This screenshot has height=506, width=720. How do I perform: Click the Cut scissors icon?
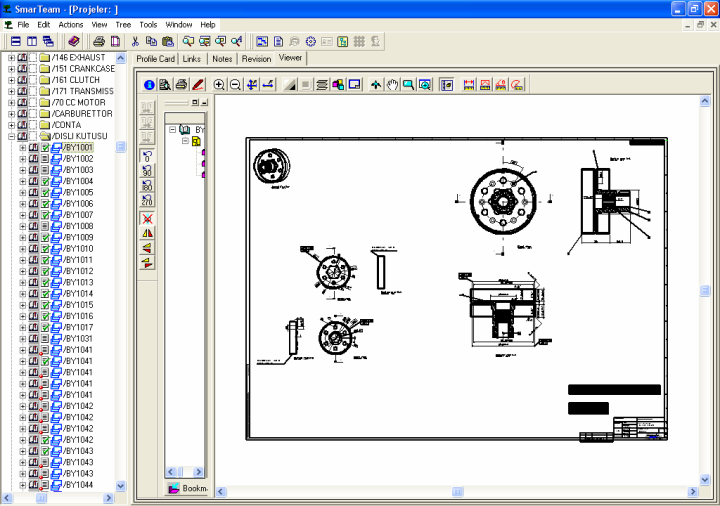pyautogui.click(x=136, y=42)
